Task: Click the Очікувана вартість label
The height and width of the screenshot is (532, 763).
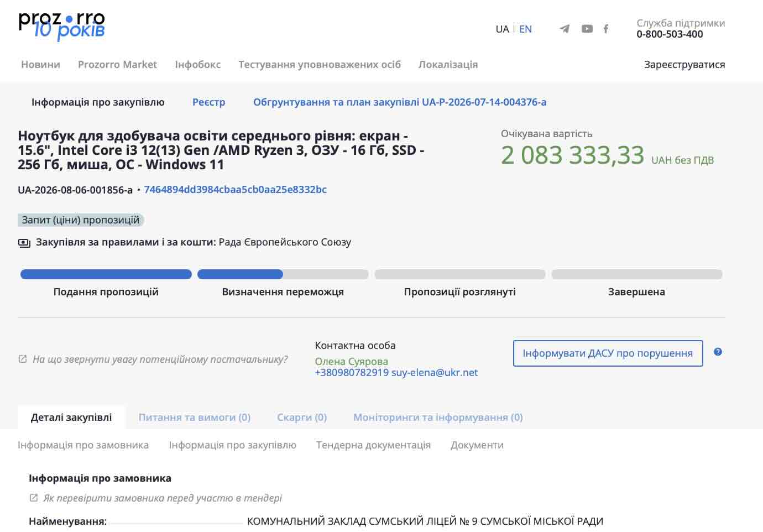Action: click(x=546, y=133)
